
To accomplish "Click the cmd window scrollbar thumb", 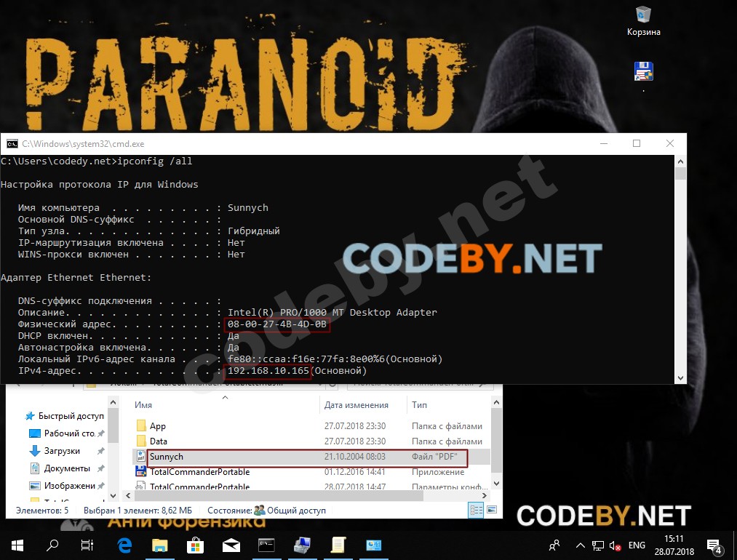I will pyautogui.click(x=680, y=173).
